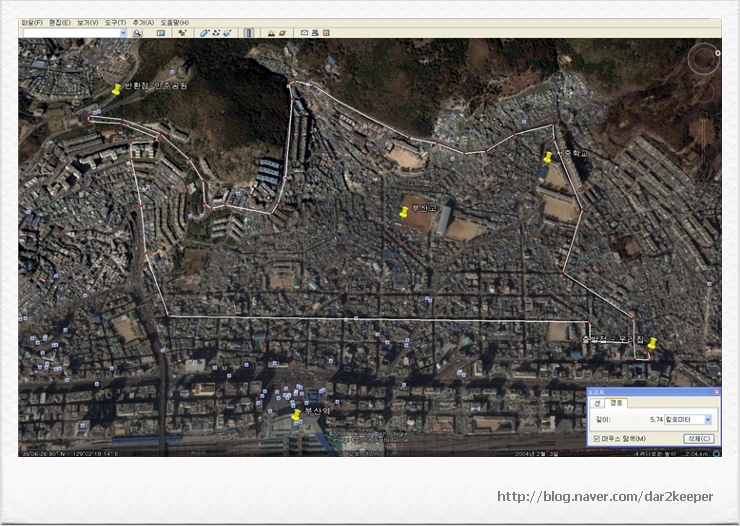Click the 부산역 yellow pushpin

(296, 415)
